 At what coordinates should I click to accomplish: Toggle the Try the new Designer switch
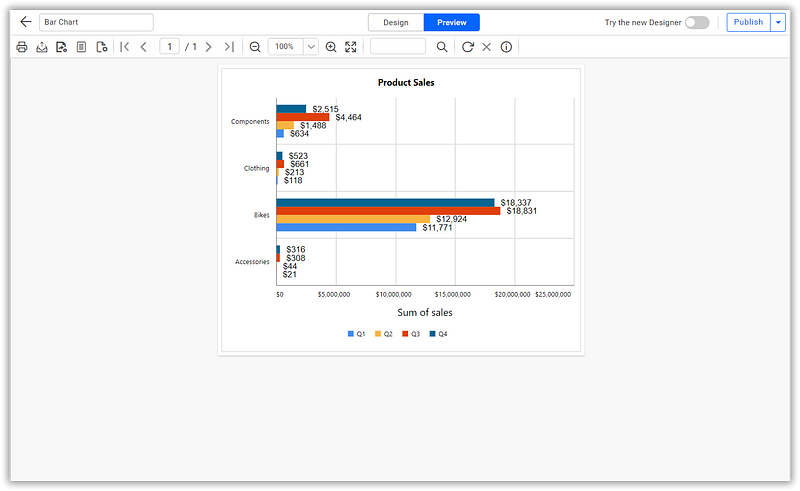(x=696, y=22)
